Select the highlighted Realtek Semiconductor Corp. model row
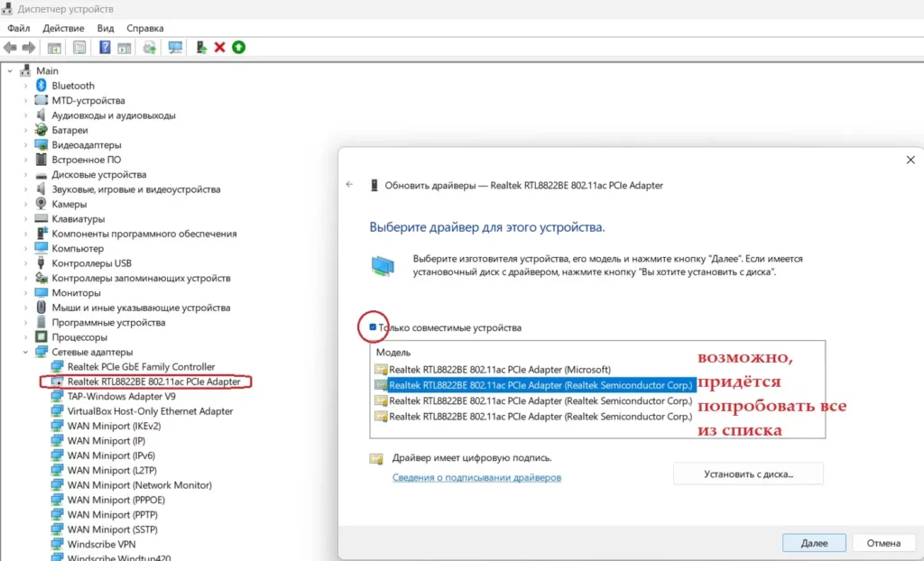The image size is (924, 561). [x=541, y=385]
